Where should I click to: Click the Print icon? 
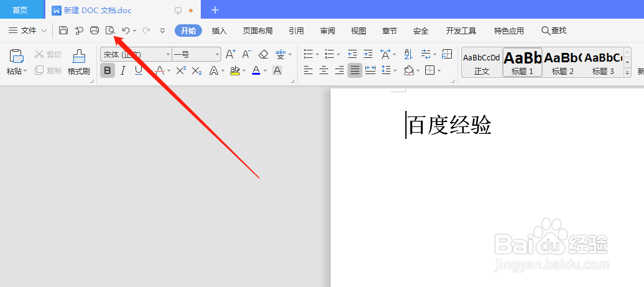pos(94,30)
